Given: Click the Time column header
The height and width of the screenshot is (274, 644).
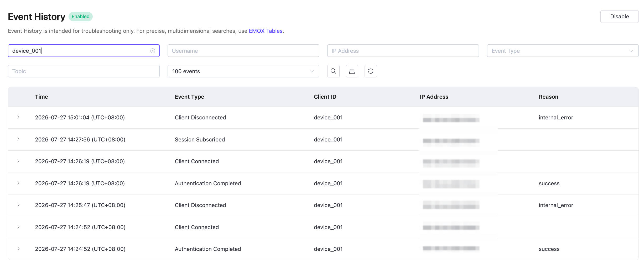Looking at the screenshot, I should click(x=41, y=97).
